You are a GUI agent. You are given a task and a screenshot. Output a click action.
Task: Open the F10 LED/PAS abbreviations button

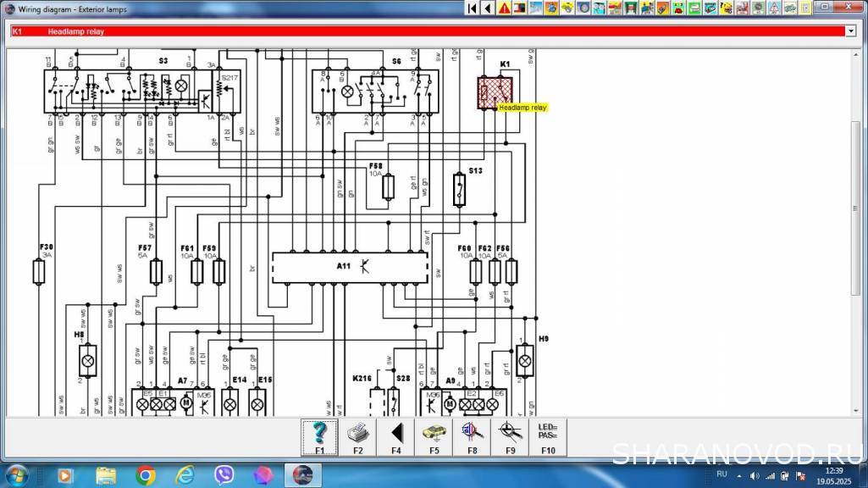548,437
